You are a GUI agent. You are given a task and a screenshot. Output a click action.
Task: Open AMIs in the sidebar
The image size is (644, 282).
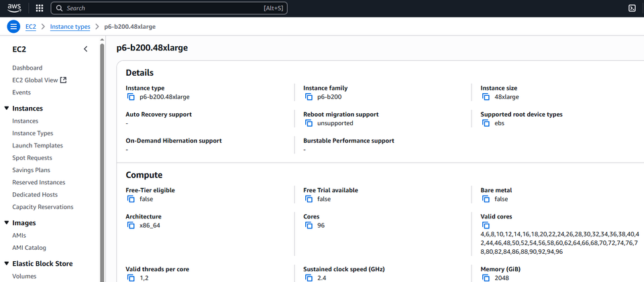pos(19,236)
